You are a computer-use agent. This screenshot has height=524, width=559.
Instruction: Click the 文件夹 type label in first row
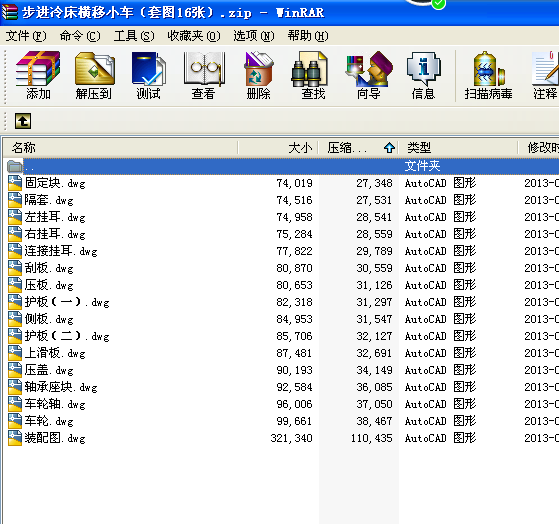pos(422,166)
